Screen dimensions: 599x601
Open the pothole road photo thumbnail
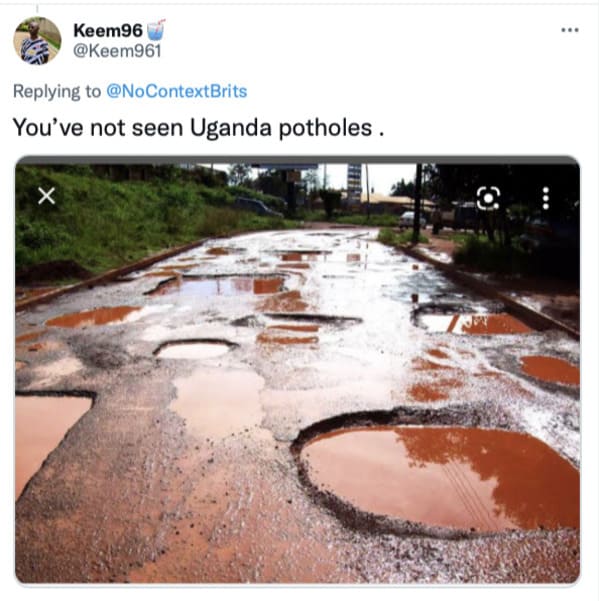point(297,370)
